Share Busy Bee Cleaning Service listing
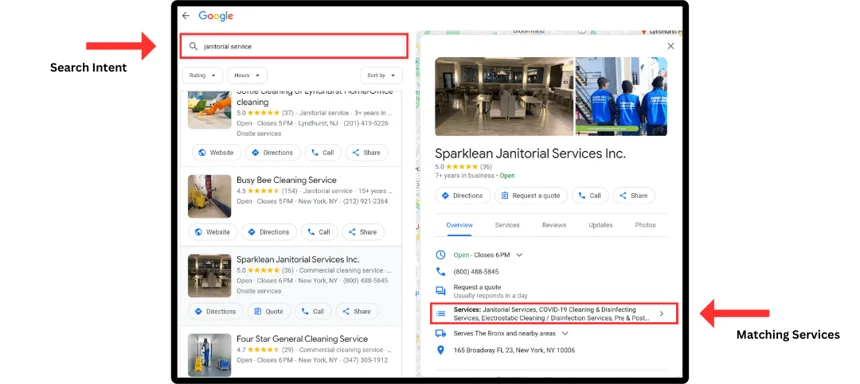Screen dimensions: 860x384 [363, 232]
